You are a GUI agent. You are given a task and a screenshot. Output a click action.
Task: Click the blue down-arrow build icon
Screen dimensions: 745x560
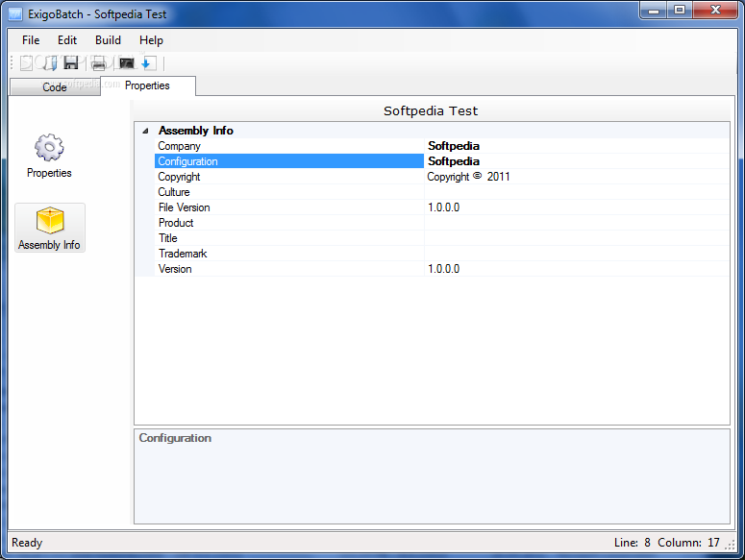coord(148,62)
